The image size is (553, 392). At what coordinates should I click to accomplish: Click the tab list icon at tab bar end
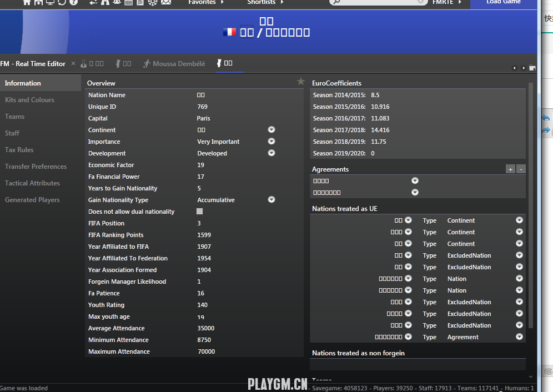532,68
